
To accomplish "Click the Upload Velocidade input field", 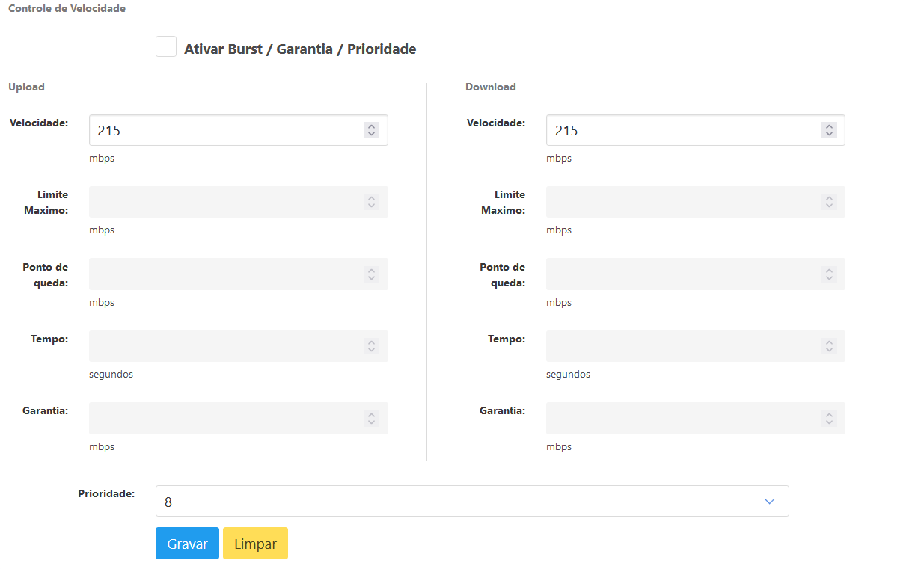I will (x=224, y=130).
